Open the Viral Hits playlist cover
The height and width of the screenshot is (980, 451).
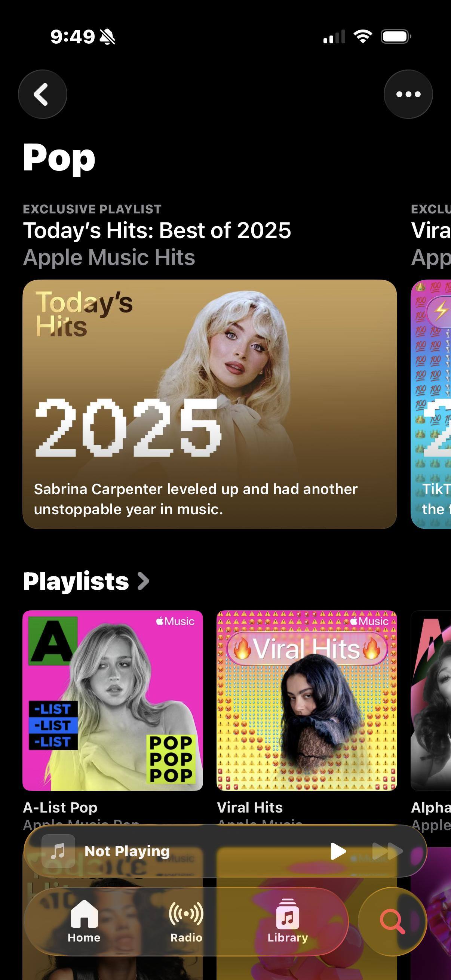(x=307, y=700)
